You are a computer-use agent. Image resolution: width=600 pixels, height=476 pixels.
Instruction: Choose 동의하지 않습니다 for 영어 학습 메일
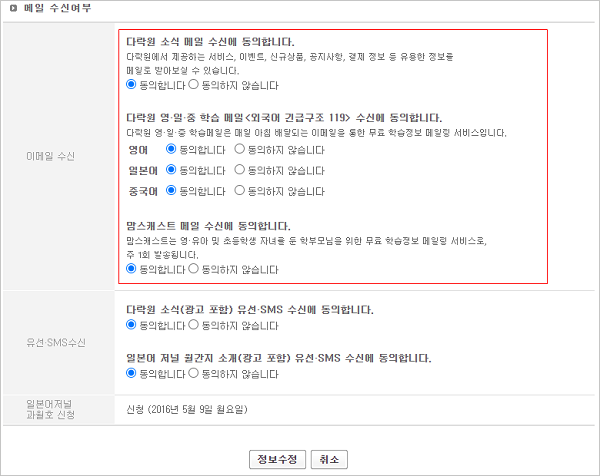pos(239,148)
